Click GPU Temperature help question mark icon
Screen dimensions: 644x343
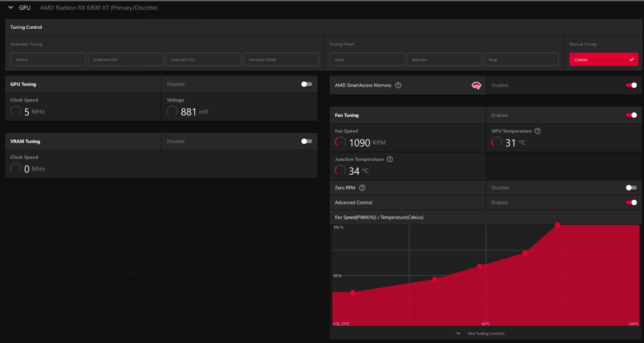(538, 131)
